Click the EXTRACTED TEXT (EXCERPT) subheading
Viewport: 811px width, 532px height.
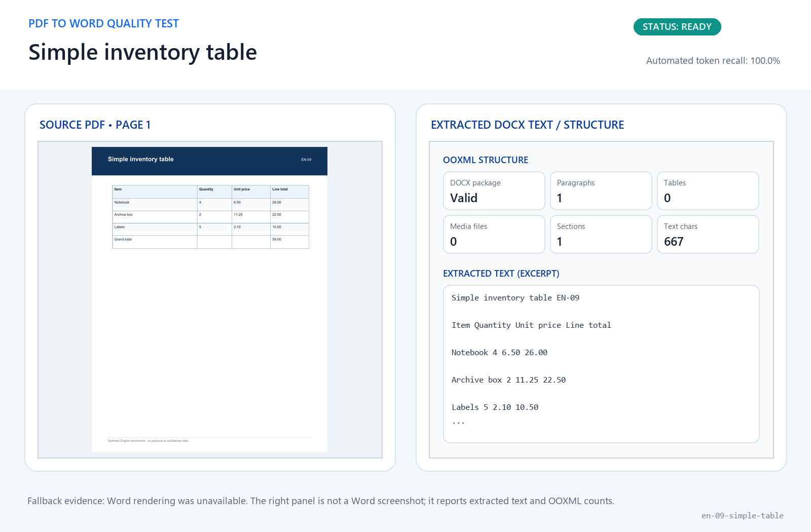(x=501, y=274)
